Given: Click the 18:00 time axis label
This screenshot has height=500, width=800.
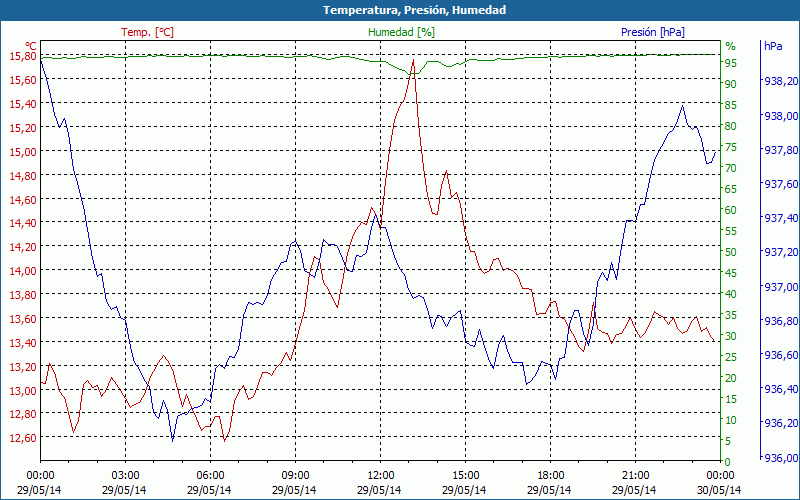Looking at the screenshot, I should pos(551,476).
